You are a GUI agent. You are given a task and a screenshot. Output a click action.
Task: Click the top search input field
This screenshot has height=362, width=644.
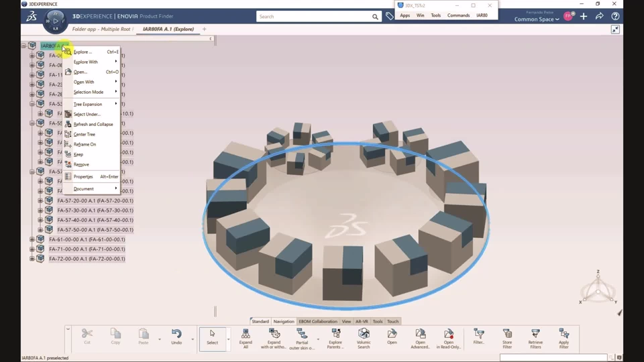[314, 16]
